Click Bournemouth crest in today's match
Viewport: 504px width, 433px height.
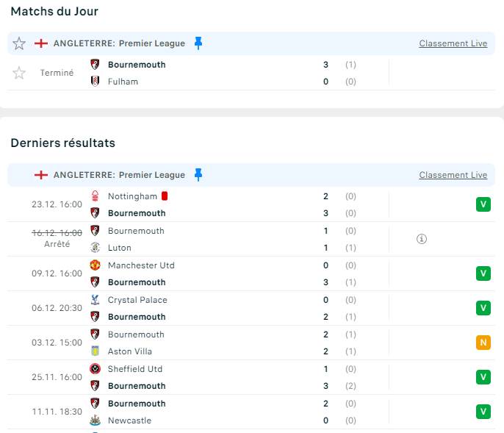pyautogui.click(x=95, y=65)
